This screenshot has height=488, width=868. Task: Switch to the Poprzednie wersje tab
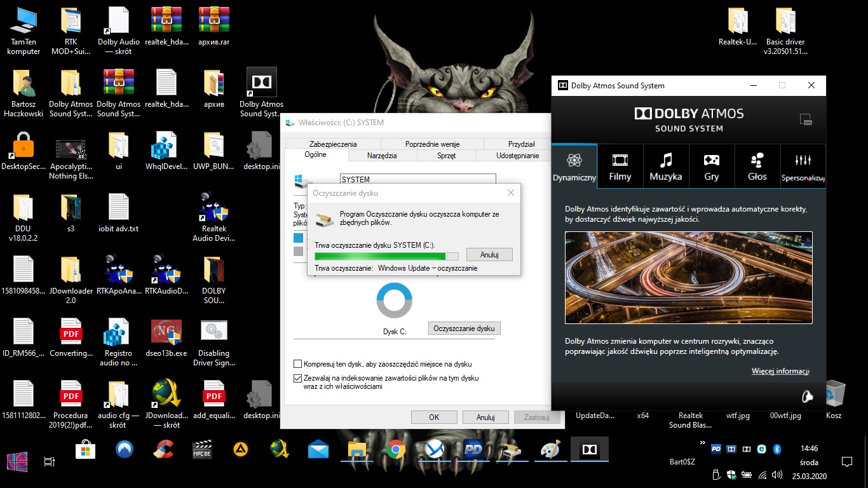click(x=432, y=144)
